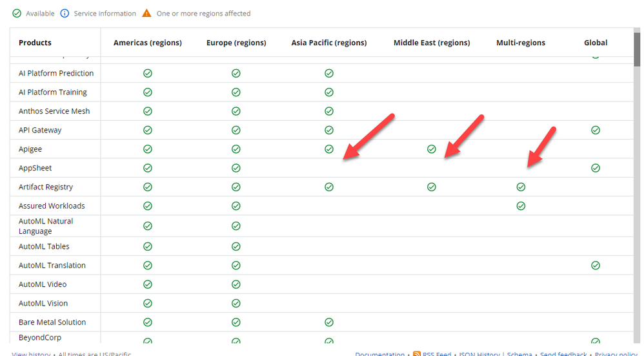Select the AutoML Natural Language product name
The width and height of the screenshot is (644, 356).
tap(46, 225)
